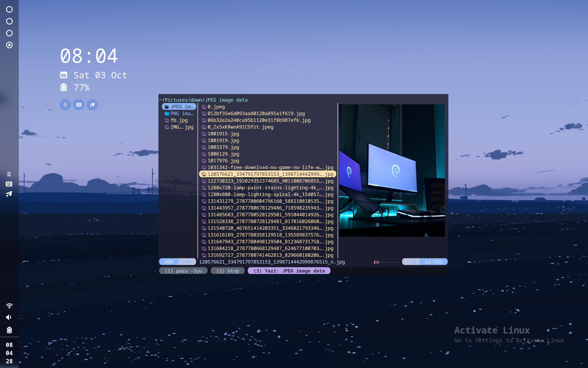This screenshot has width=588, height=368.
Task: Click the battery icon beside 77%
Action: point(64,87)
